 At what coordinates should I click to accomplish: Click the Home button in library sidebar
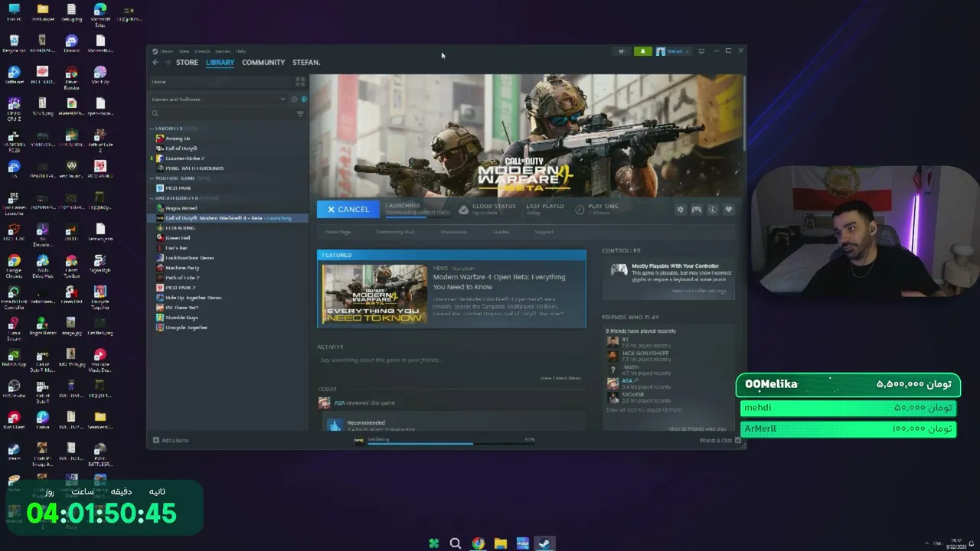coord(221,81)
